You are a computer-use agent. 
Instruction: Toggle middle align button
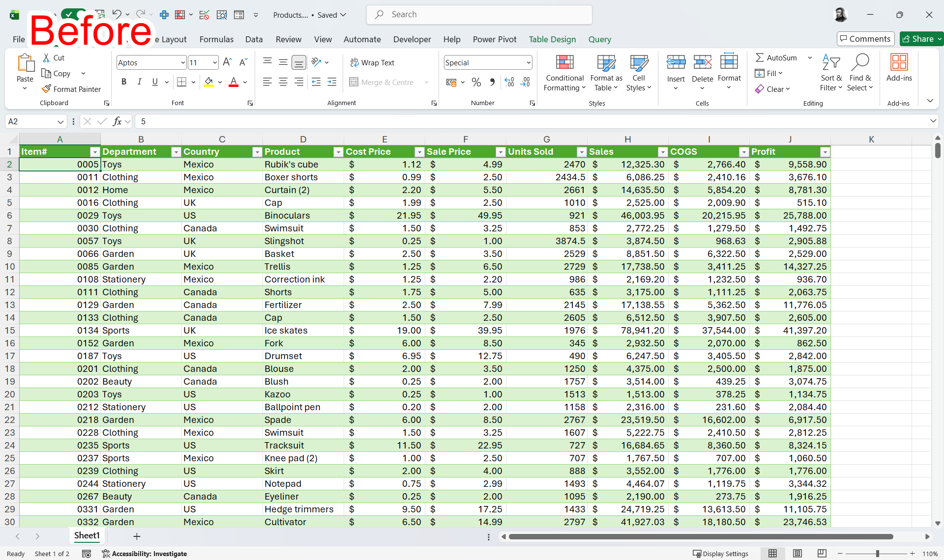(283, 62)
